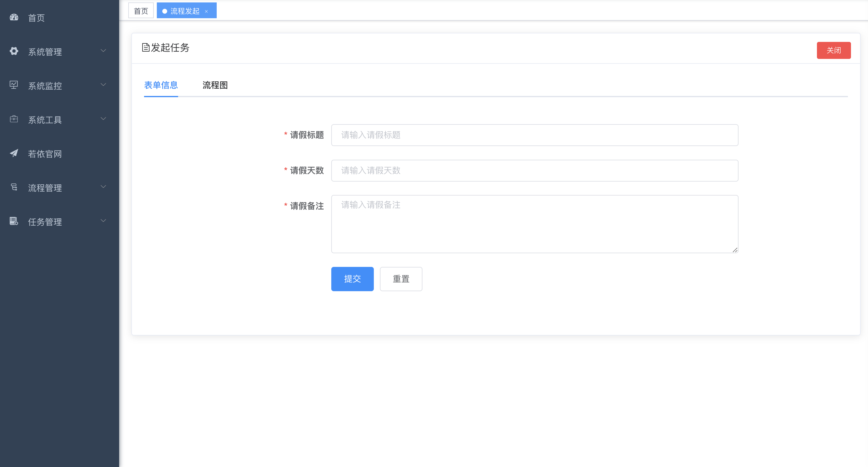Expand the 流程管理 submenu chevron
Viewport: 868px width, 467px height.
point(103,187)
